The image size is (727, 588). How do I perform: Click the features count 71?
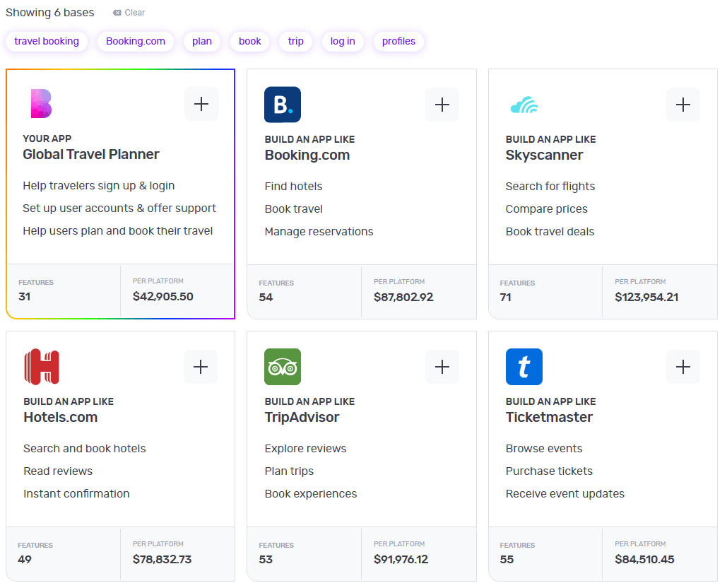coord(505,298)
